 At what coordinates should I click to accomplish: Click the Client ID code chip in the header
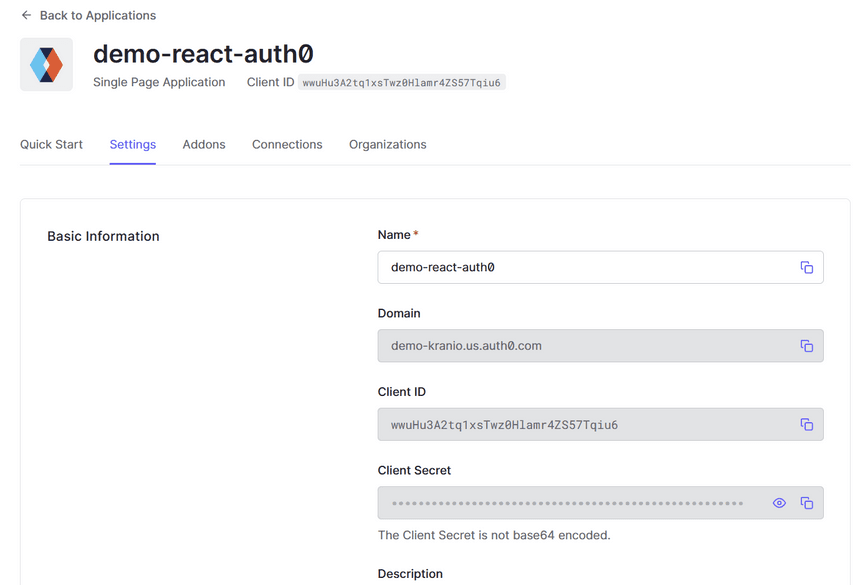[x=402, y=83]
